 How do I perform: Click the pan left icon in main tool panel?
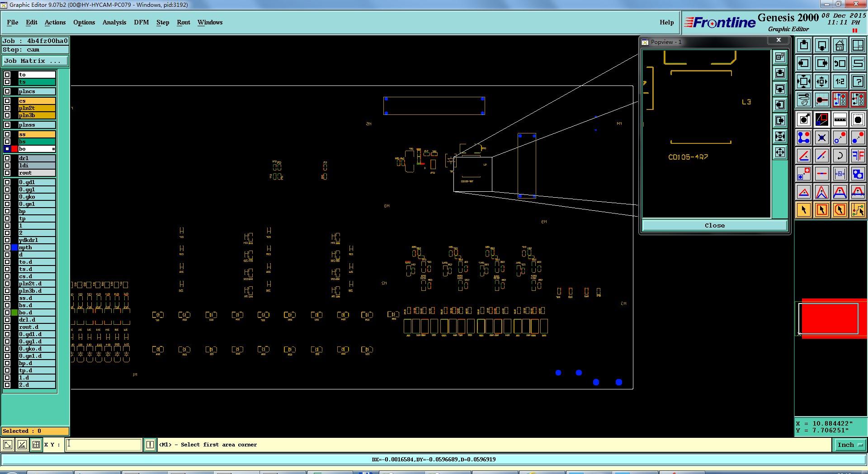pyautogui.click(x=804, y=63)
